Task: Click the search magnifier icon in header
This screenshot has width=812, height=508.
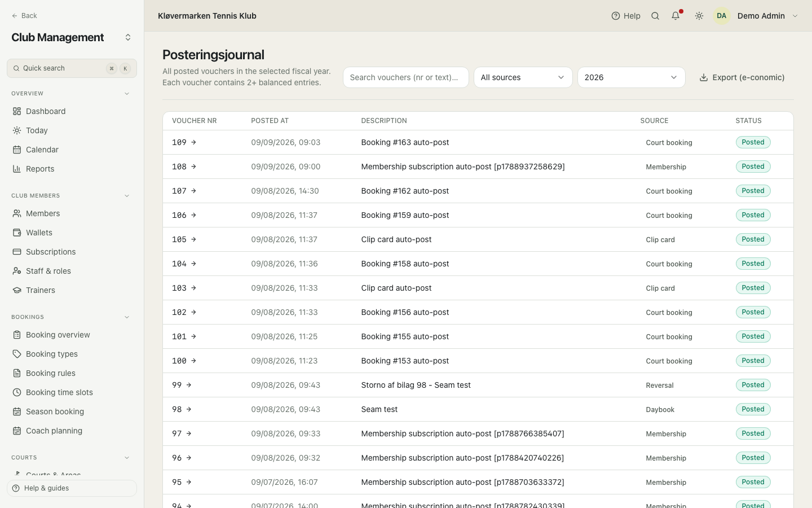Action: point(655,16)
